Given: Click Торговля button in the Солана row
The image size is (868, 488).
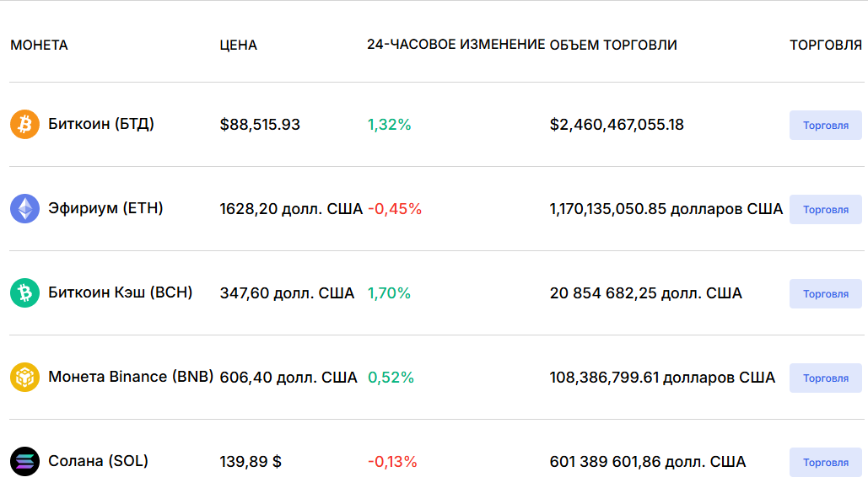Looking at the screenshot, I should coord(825,462).
